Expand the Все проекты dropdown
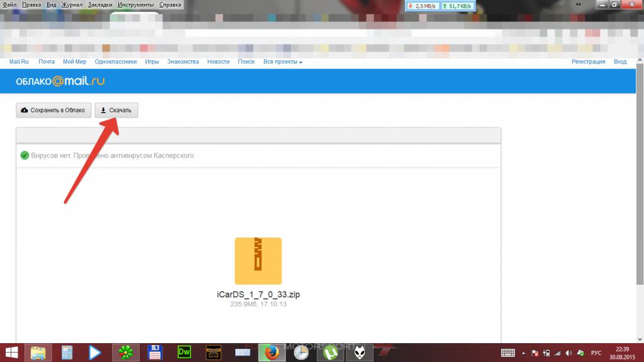This screenshot has height=362, width=644. click(283, 62)
